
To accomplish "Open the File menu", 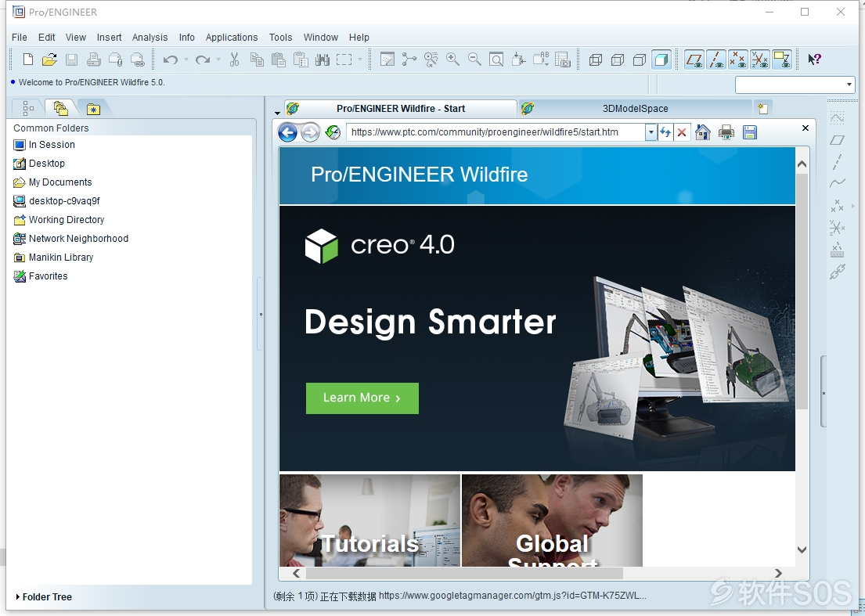I will click(x=20, y=37).
